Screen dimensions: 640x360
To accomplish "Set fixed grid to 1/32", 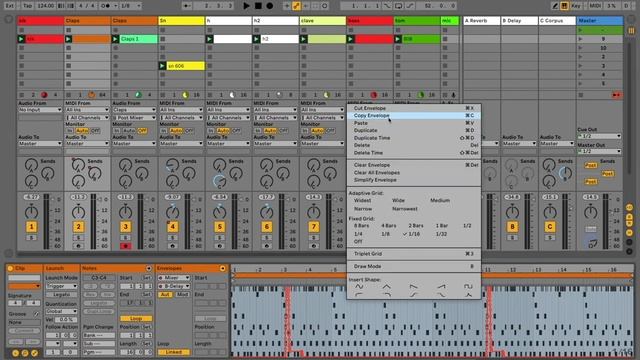I will [441, 234].
